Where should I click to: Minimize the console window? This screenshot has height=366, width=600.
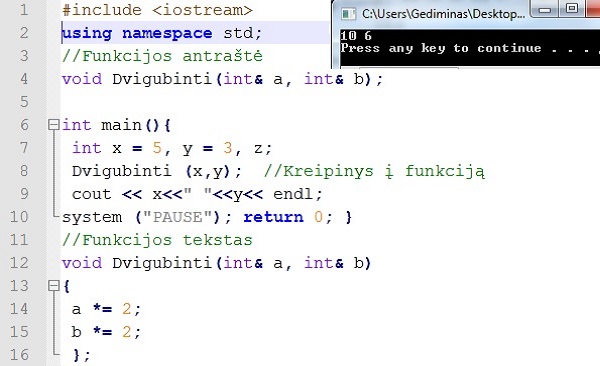(x=545, y=9)
